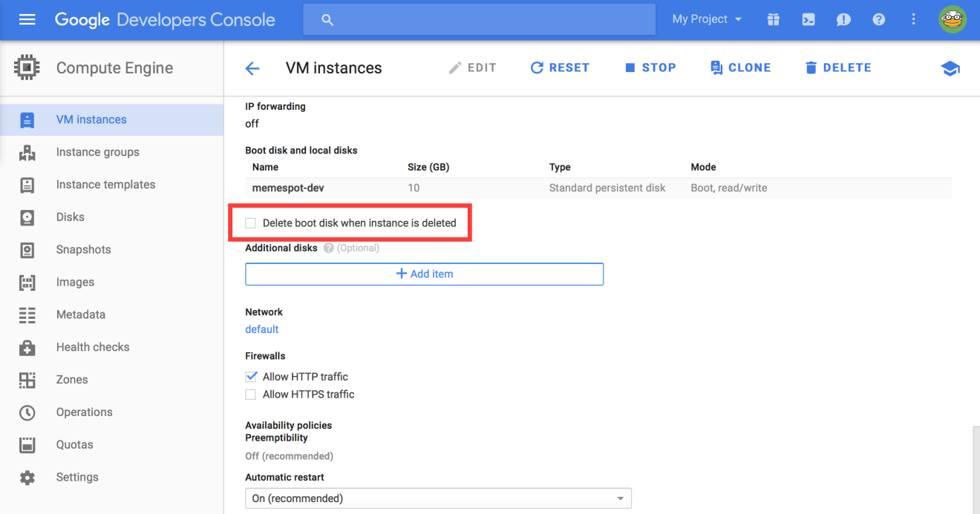
Task: Open the notifications alert icon
Action: [843, 20]
